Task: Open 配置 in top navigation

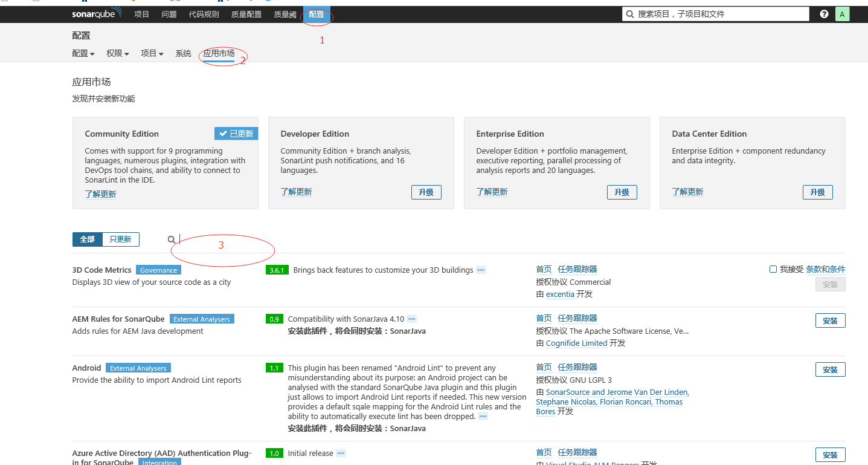Action: click(x=317, y=14)
